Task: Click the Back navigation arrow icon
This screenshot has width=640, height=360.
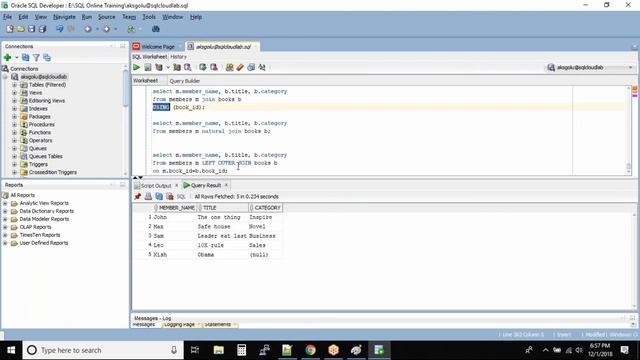Action: coord(88,29)
